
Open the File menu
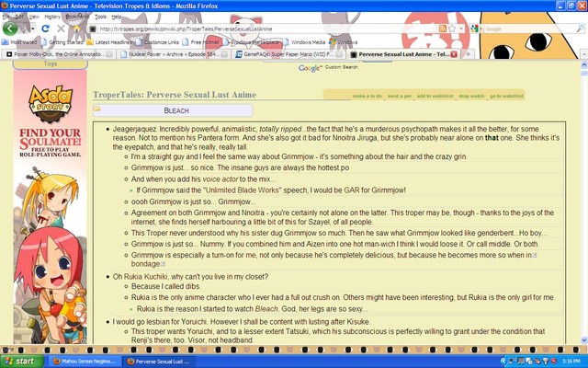pos(6,17)
